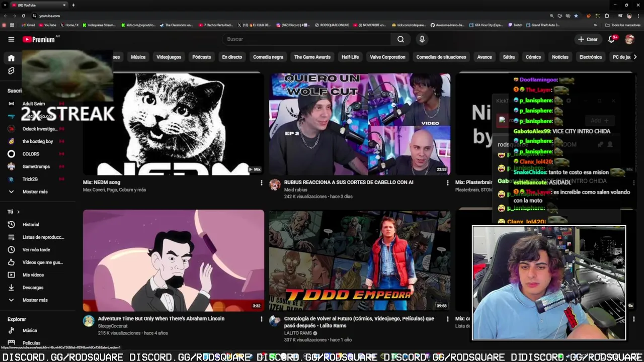The width and height of the screenshot is (644, 362).
Task: Select the Half-Life chip
Action: 350,57
